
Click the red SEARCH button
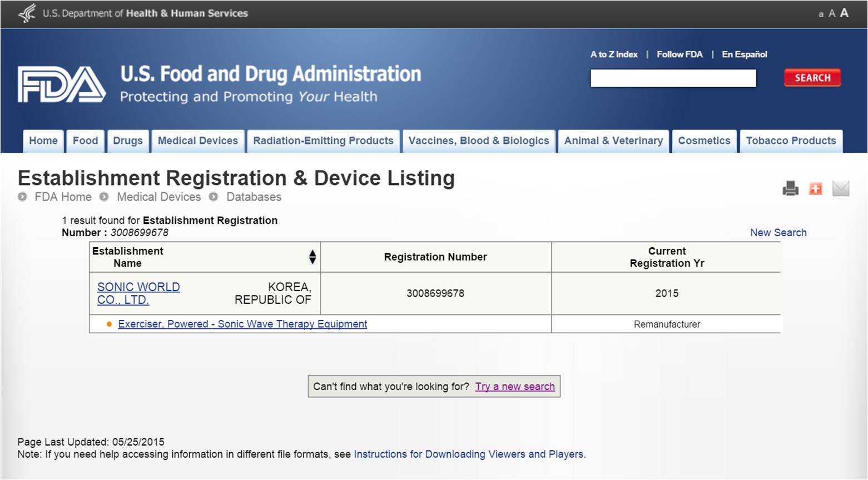(x=812, y=78)
